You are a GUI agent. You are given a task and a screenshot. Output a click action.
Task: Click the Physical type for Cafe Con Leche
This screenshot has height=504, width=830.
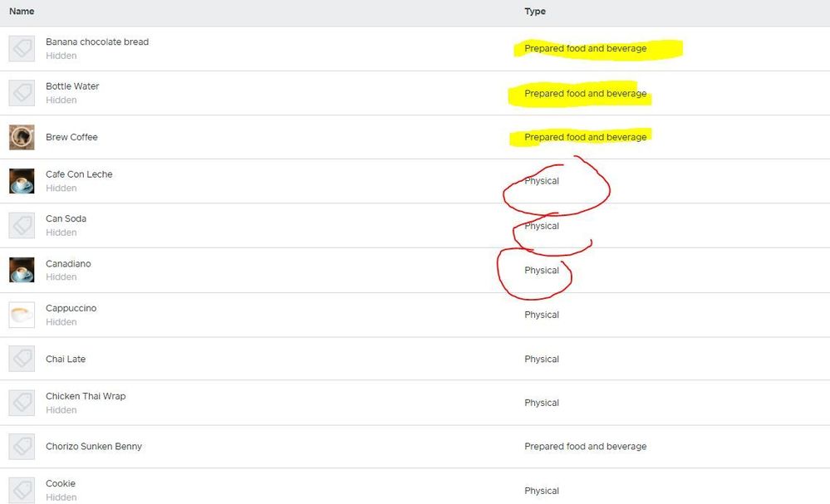coord(542,181)
